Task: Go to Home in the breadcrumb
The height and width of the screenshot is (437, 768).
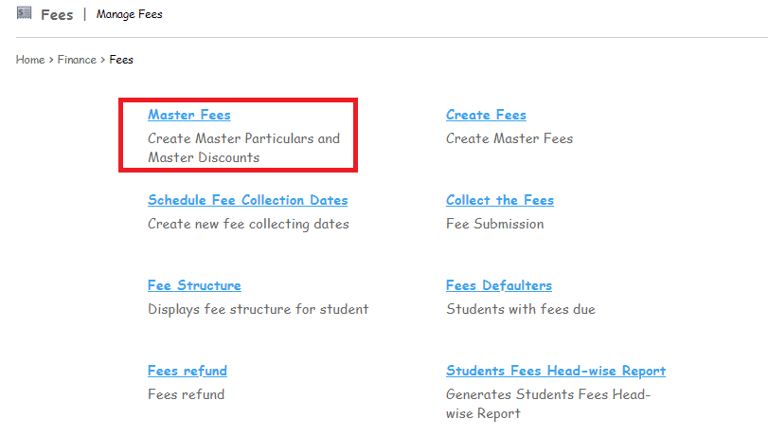Action: (x=30, y=60)
